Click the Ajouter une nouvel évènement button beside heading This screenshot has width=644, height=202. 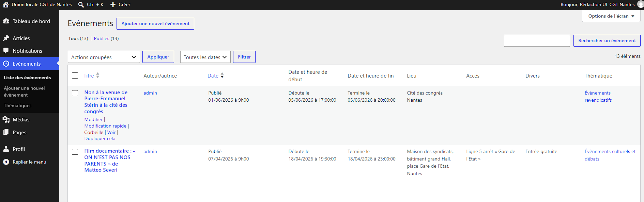click(x=155, y=23)
